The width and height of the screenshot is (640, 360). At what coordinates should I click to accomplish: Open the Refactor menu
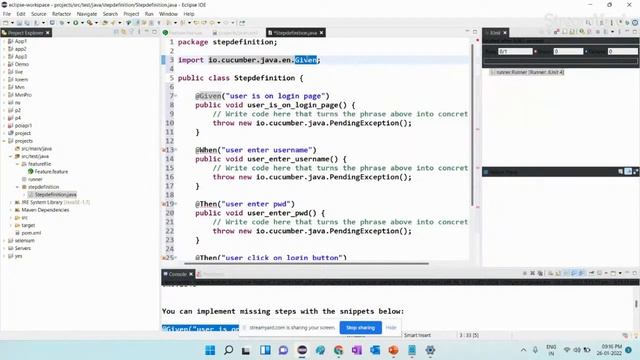pyautogui.click(x=62, y=14)
